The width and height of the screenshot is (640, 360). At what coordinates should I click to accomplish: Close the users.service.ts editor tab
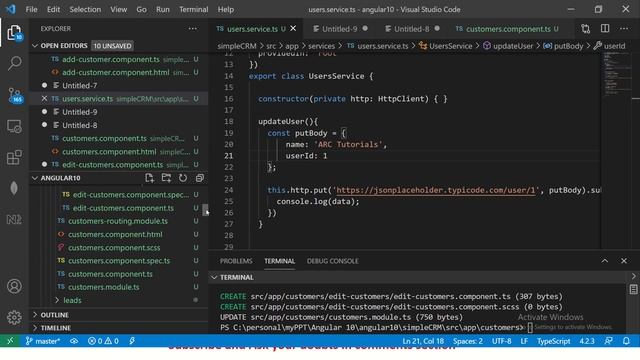click(x=293, y=29)
